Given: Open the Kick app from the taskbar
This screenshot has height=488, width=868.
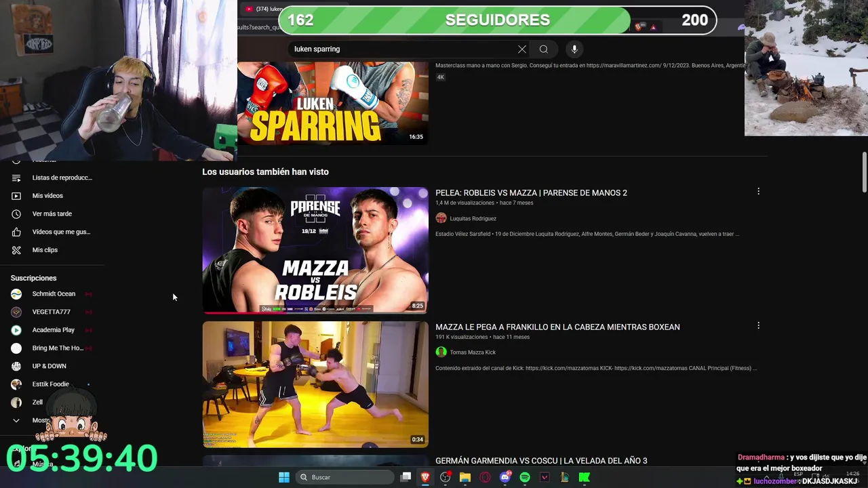Looking at the screenshot, I should click(x=584, y=477).
